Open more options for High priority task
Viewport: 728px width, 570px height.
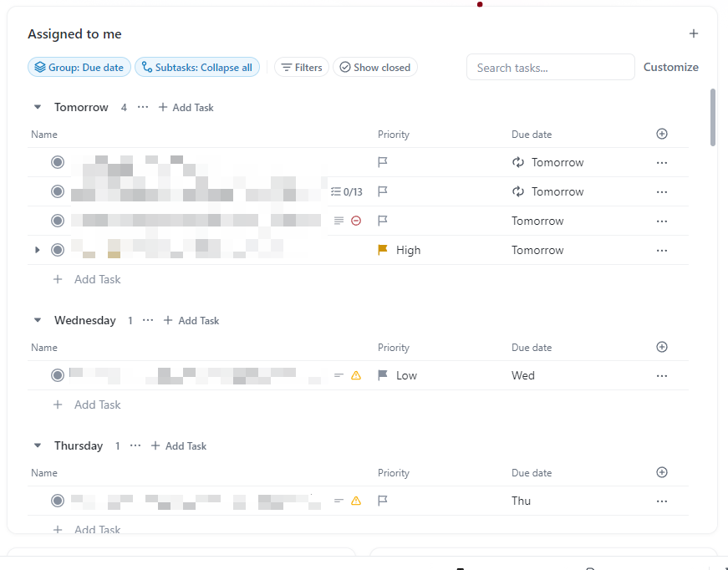pyautogui.click(x=662, y=251)
